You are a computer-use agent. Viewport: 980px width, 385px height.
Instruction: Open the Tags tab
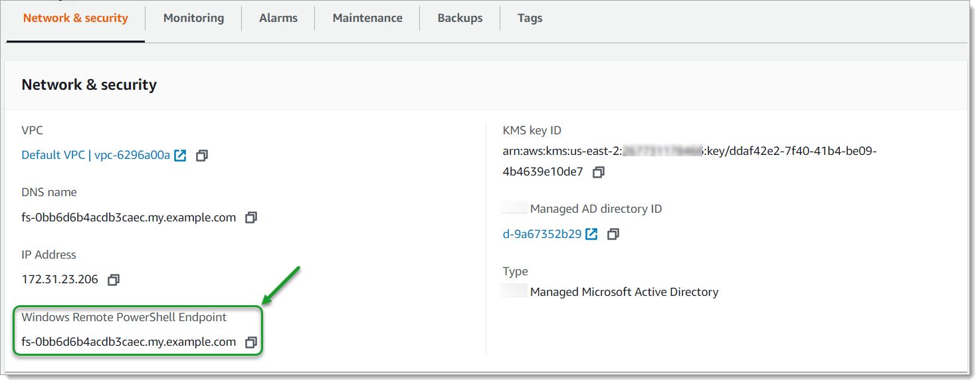[x=530, y=19]
